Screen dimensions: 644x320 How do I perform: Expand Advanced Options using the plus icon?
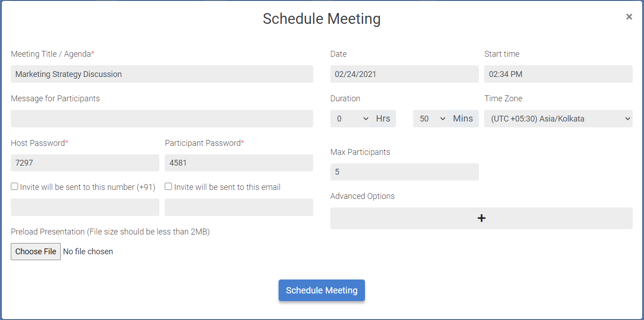481,218
